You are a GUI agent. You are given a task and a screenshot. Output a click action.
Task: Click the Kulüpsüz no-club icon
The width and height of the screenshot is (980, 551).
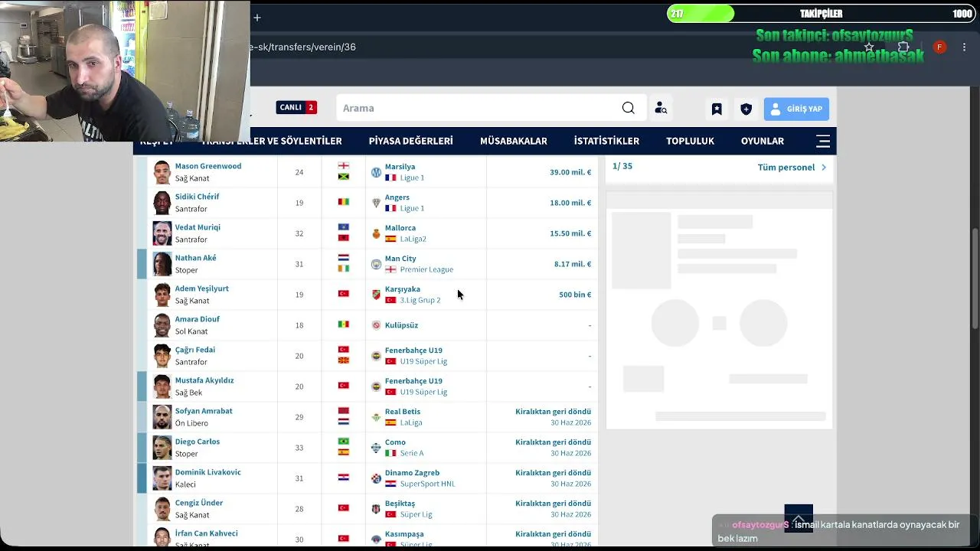coord(376,325)
